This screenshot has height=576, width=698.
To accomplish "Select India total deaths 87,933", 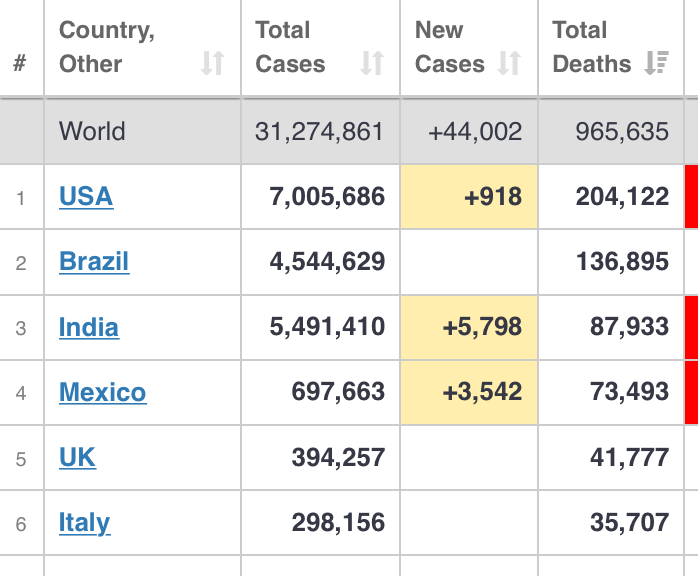I will (629, 327).
